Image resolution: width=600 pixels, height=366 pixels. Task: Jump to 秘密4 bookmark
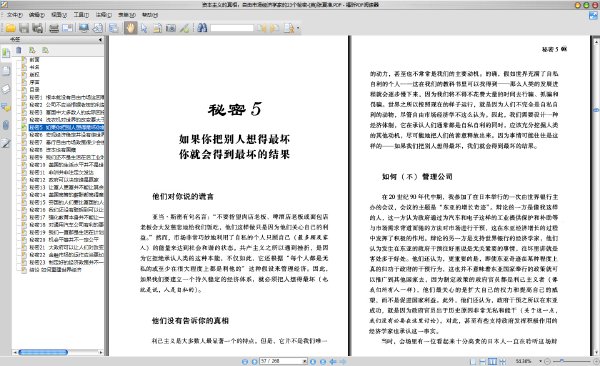pyautogui.click(x=66, y=119)
